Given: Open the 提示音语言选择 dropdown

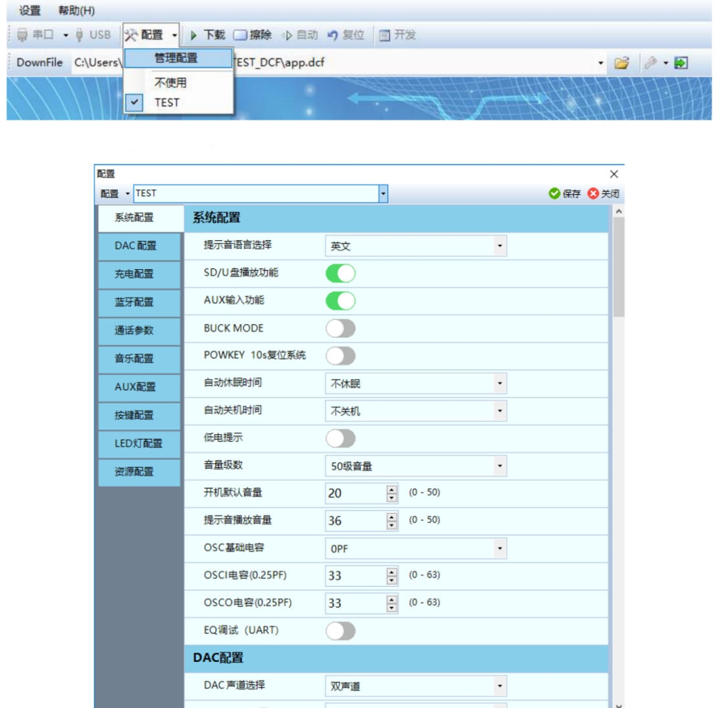Looking at the screenshot, I should click(416, 245).
